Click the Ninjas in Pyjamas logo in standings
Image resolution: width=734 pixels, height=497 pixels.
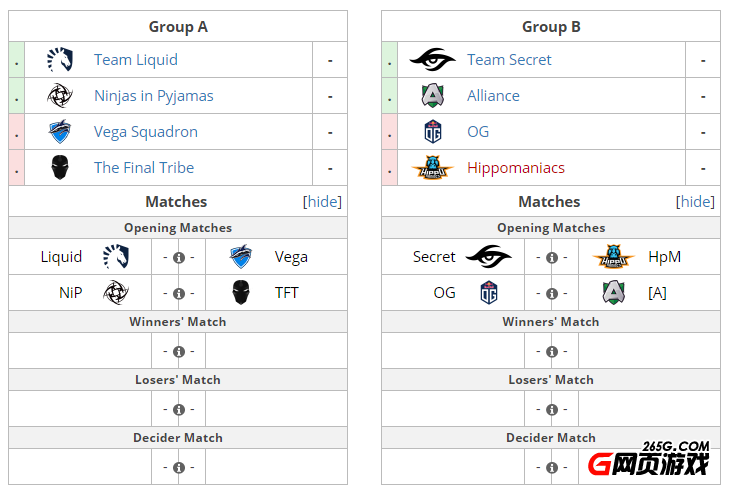click(x=60, y=95)
